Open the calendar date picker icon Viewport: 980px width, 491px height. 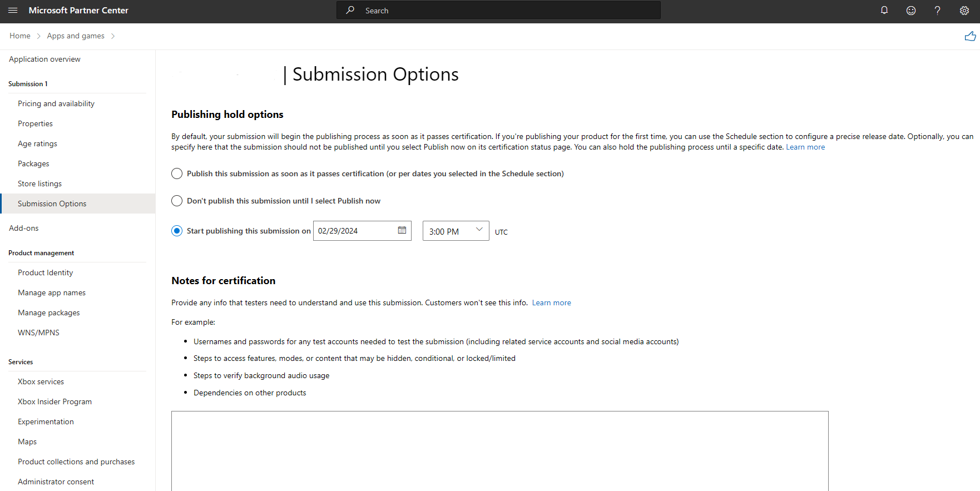coord(402,230)
